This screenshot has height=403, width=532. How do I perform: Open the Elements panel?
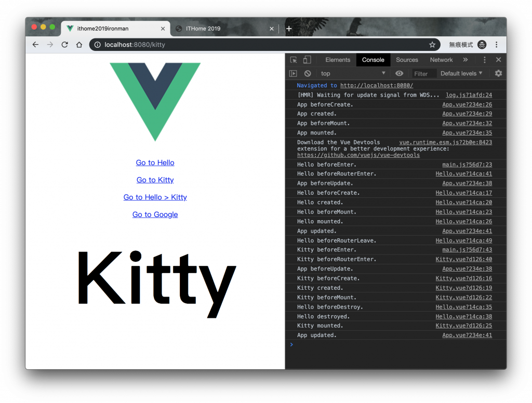tap(338, 60)
